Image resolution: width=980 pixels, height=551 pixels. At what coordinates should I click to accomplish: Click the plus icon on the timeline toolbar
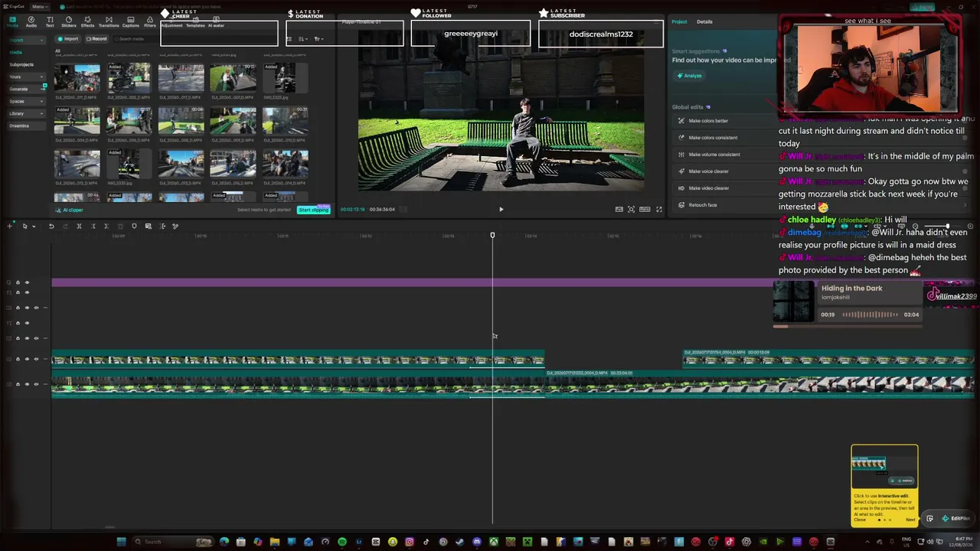pos(10,227)
